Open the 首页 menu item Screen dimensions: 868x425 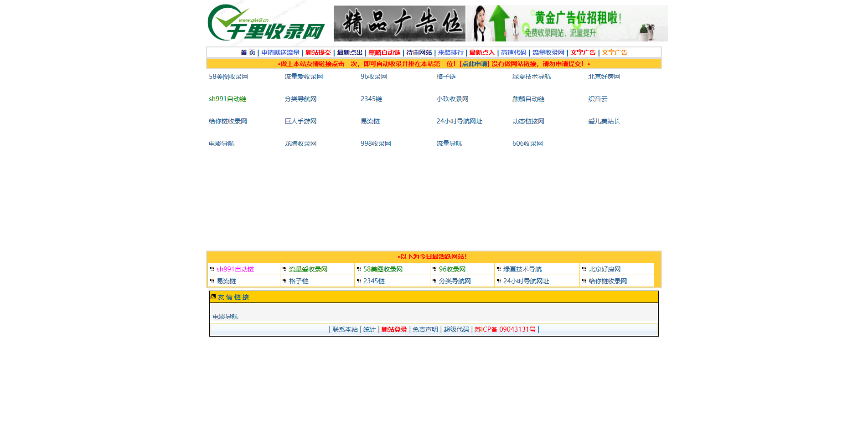coord(248,52)
